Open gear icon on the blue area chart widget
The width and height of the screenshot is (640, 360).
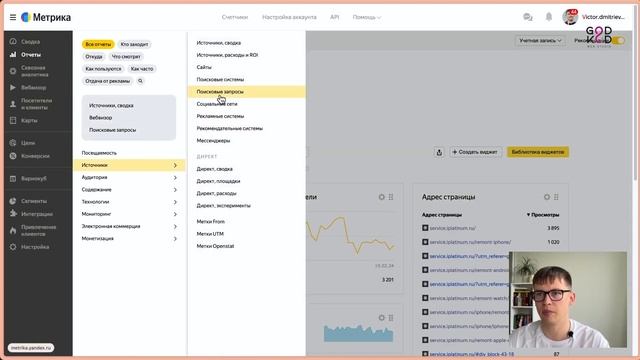pos(381,318)
